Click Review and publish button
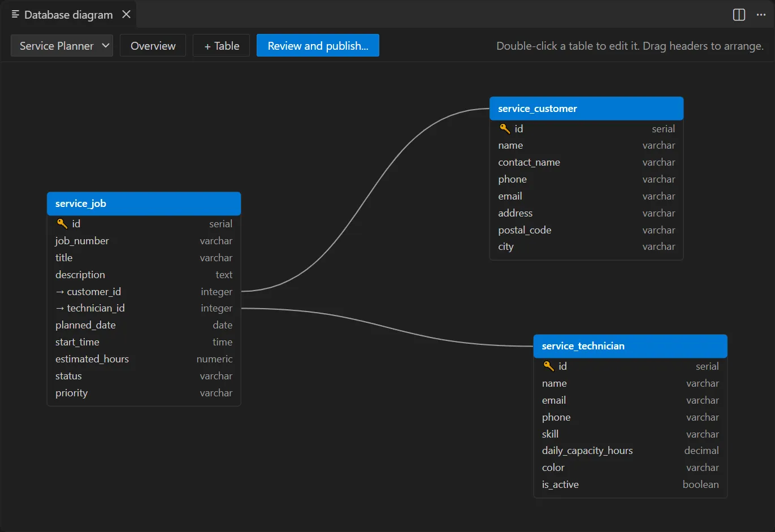Image resolution: width=775 pixels, height=532 pixels. point(318,46)
